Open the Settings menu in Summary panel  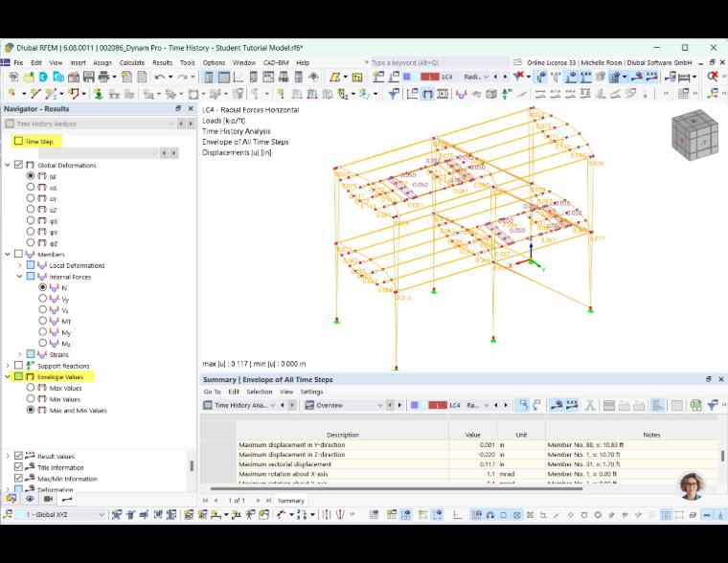point(311,392)
